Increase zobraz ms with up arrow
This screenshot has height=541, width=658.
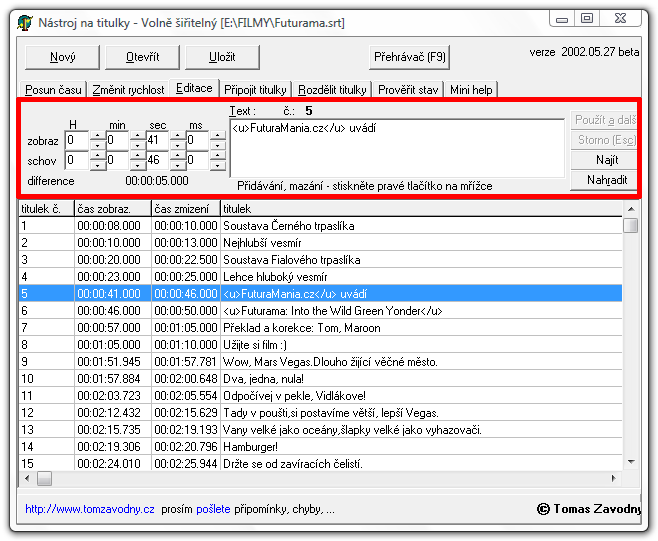point(217,136)
